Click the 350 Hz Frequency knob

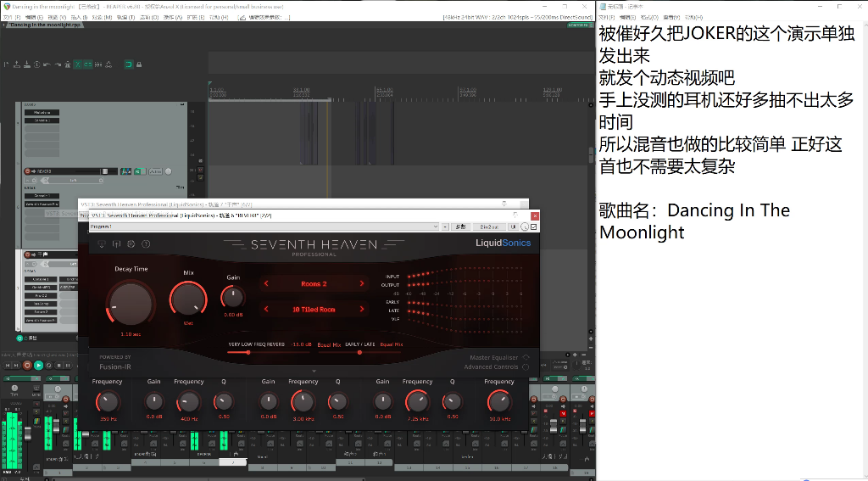(108, 402)
